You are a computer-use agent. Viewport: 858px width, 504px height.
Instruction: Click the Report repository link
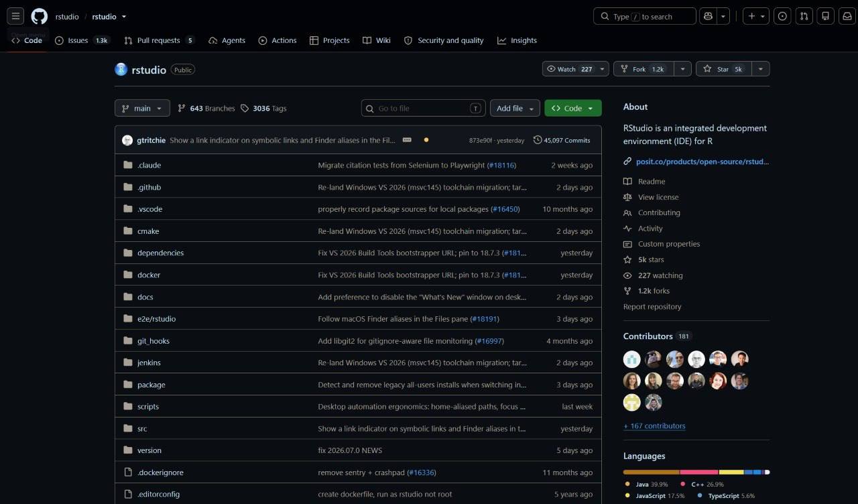pyautogui.click(x=652, y=307)
